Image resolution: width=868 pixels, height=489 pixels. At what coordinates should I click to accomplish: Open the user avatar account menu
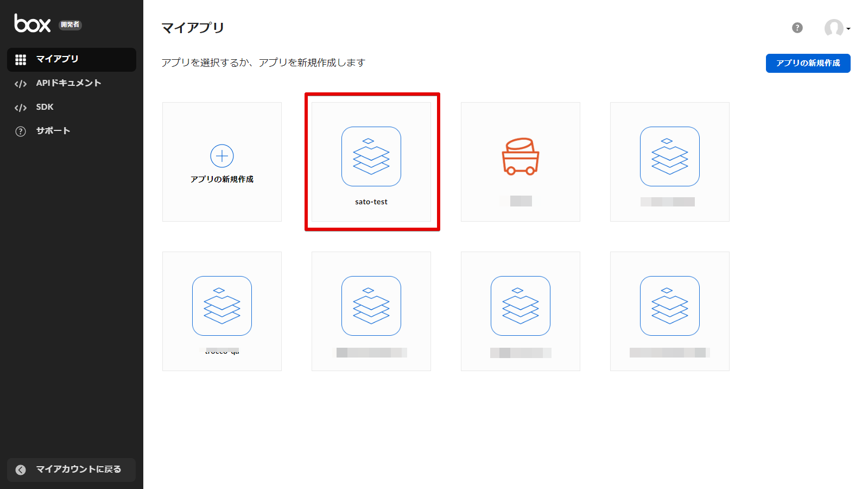pos(837,28)
